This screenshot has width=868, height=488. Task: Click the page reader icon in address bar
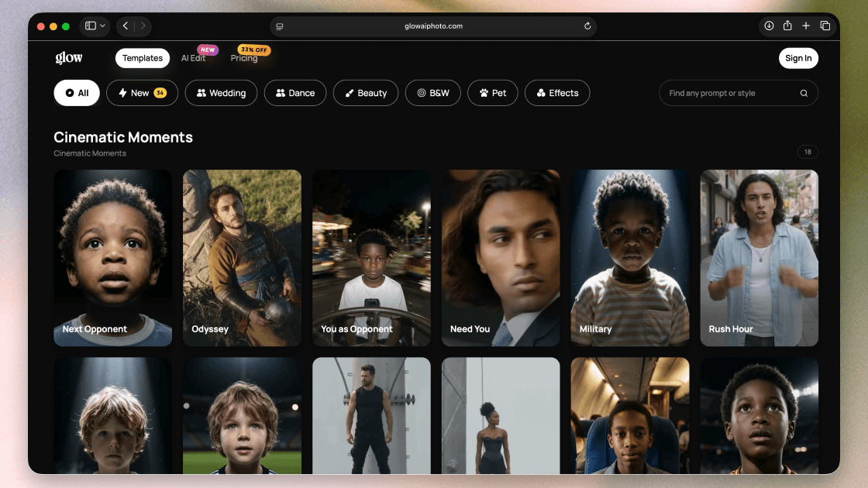coord(280,26)
